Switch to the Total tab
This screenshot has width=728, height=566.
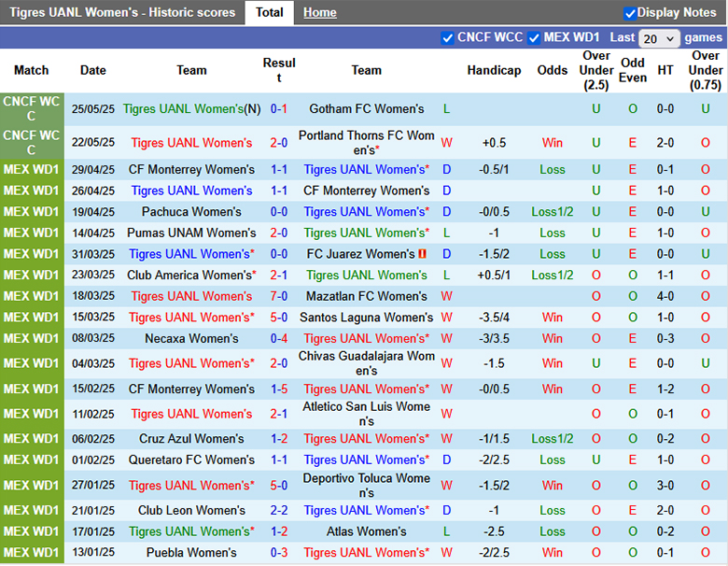coord(270,12)
